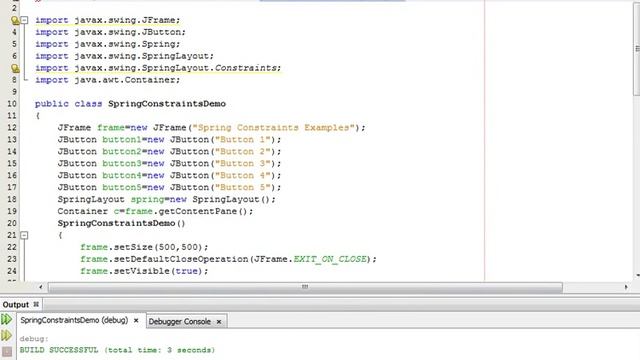Open the Debugger Console tab

coord(180,322)
